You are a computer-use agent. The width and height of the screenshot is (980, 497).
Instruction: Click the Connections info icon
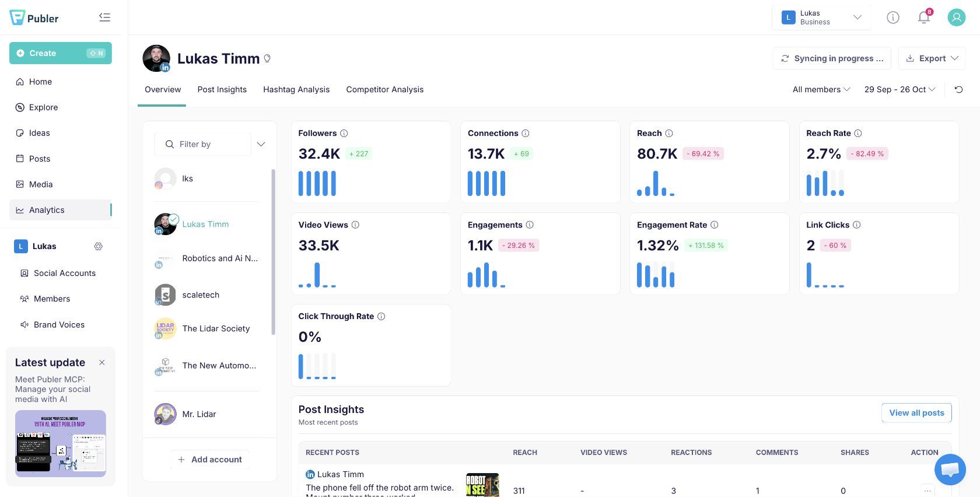click(x=526, y=134)
